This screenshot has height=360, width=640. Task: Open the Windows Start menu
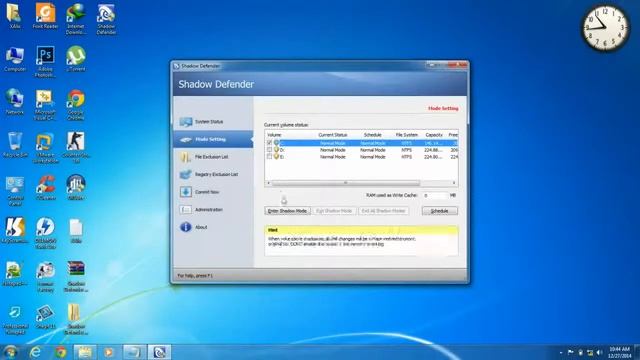pos(11,352)
